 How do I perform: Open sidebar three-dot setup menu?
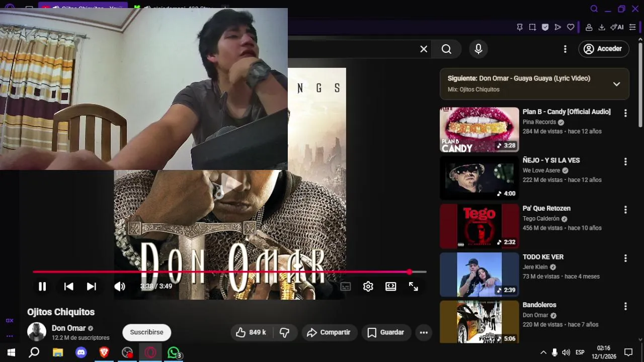tap(10, 336)
